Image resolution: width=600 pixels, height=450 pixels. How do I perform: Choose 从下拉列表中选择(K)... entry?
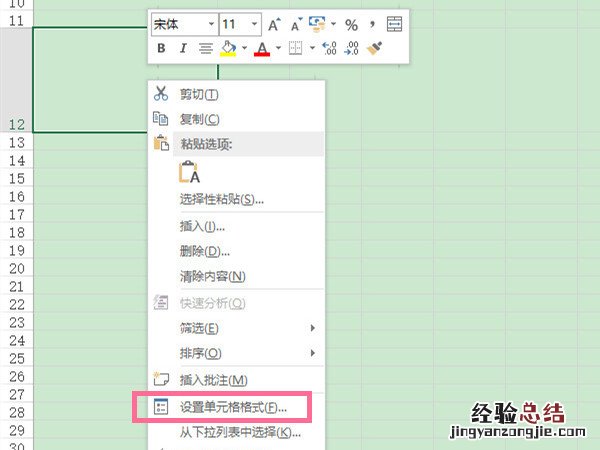(x=236, y=432)
